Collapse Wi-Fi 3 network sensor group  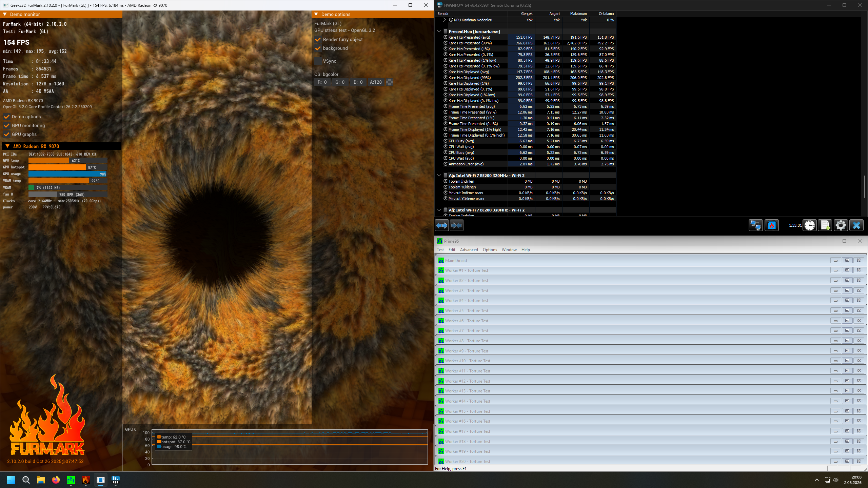[x=439, y=175]
